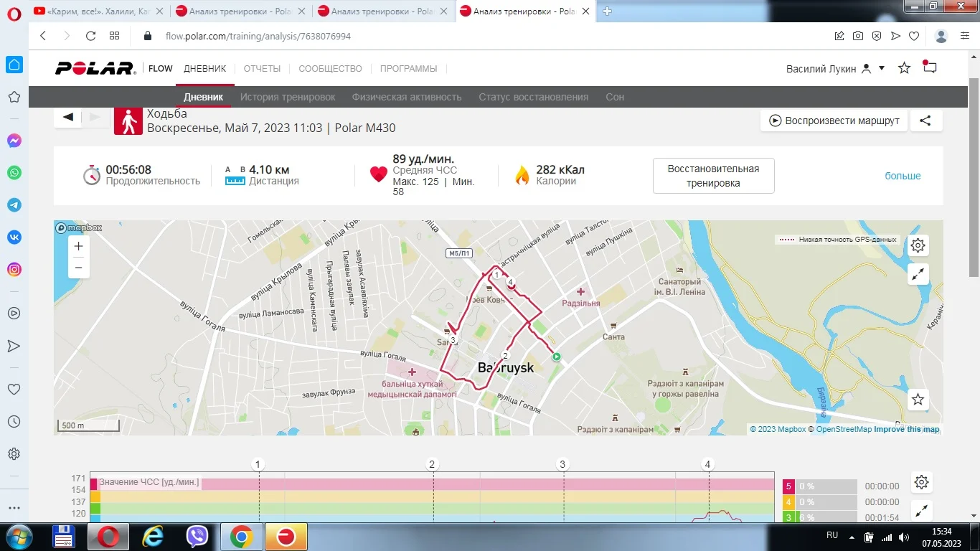The width and height of the screenshot is (980, 551).
Task: Open Viber from Windows taskbar
Action: (x=197, y=536)
